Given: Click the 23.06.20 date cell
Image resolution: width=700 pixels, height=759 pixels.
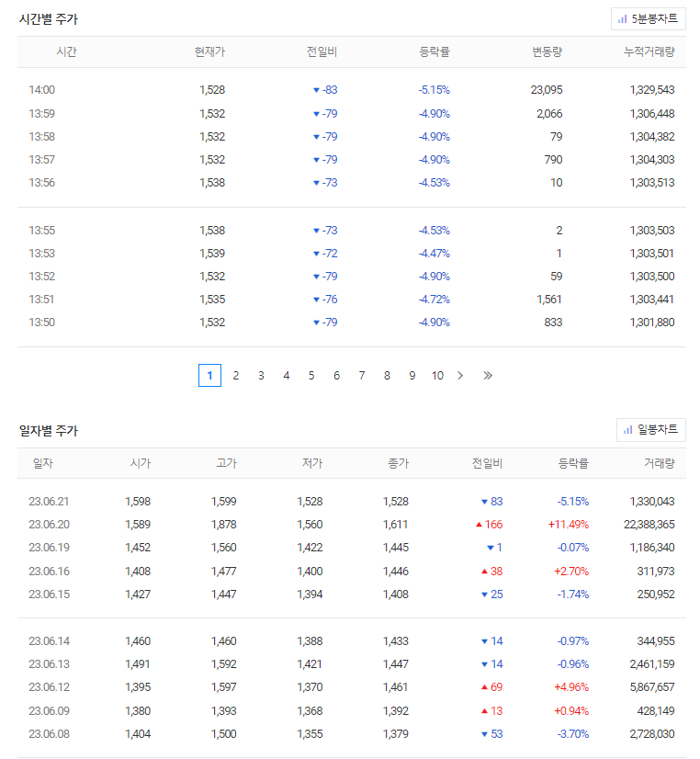Looking at the screenshot, I should click(x=49, y=525).
